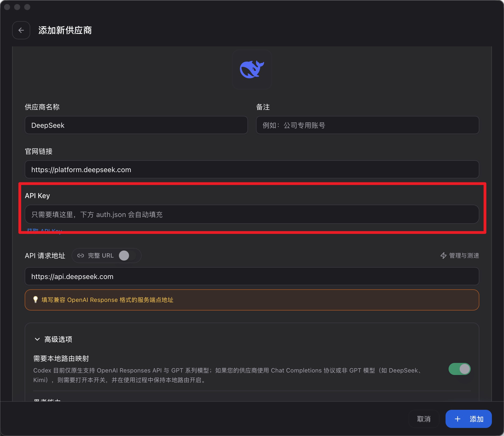Open 管理与测速
The width and height of the screenshot is (504, 436).
click(460, 256)
